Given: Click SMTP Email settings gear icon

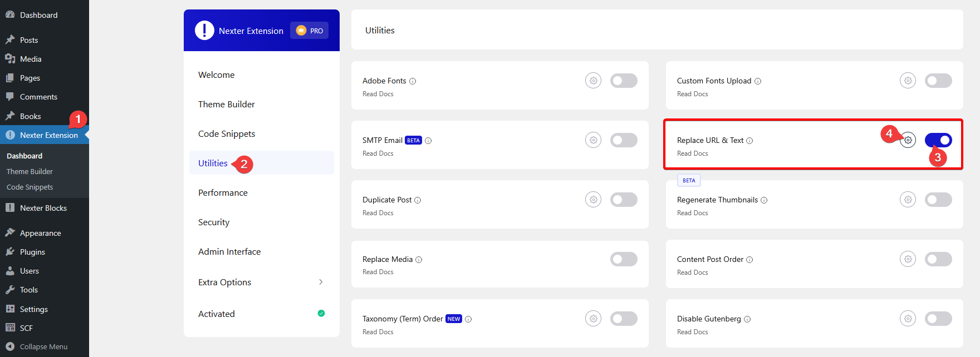Looking at the screenshot, I should [593, 140].
